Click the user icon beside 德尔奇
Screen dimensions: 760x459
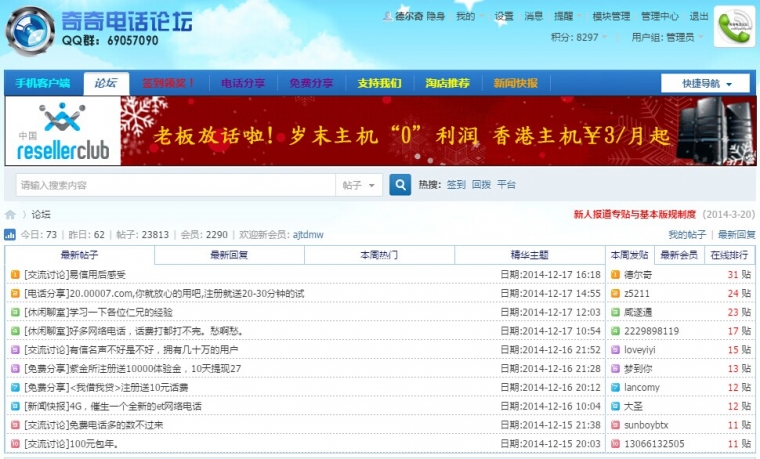(387, 16)
